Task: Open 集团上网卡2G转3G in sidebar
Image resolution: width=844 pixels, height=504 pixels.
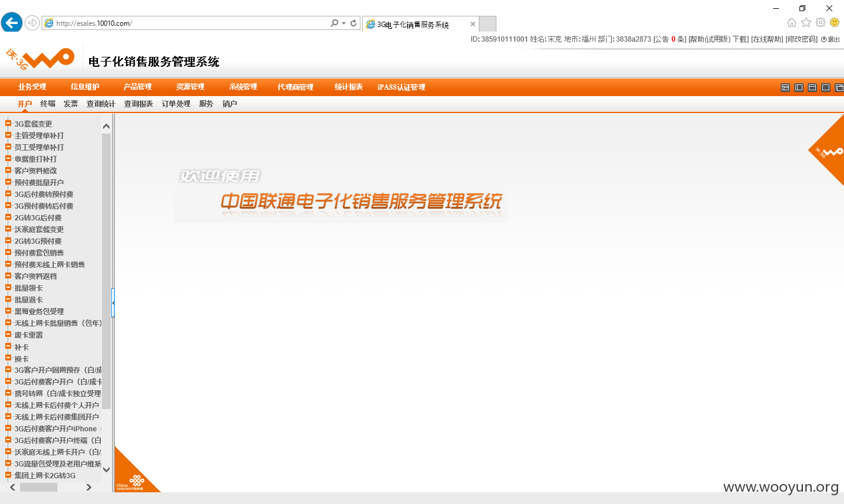Action: pos(45,475)
